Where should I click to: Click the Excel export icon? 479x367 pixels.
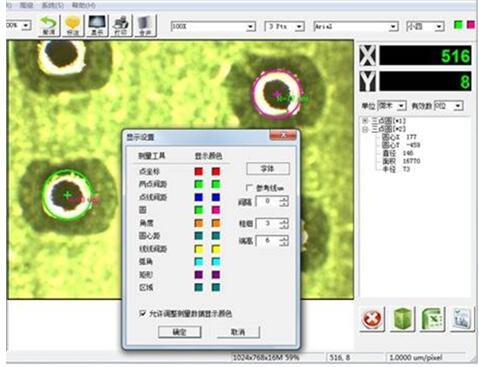tap(432, 319)
